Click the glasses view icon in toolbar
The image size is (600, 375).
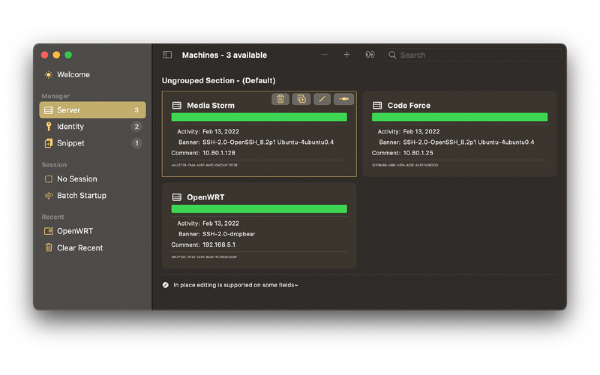370,55
